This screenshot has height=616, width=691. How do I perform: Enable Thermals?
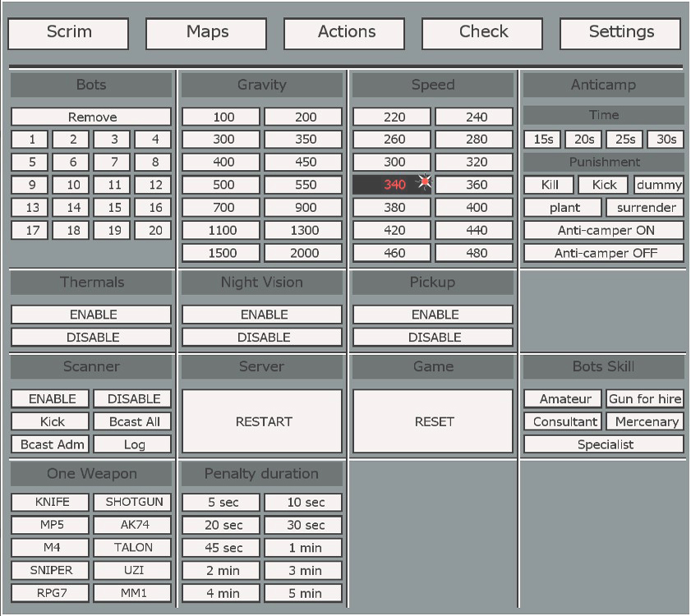(x=91, y=315)
